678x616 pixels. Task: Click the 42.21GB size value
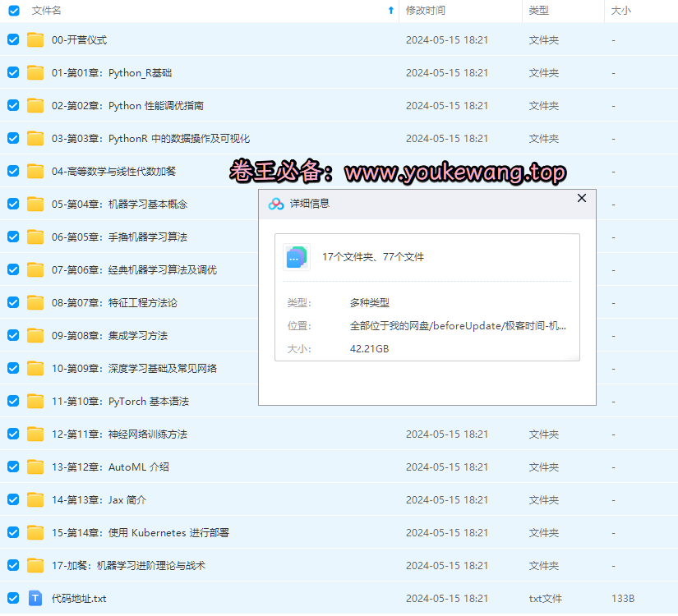coord(369,348)
